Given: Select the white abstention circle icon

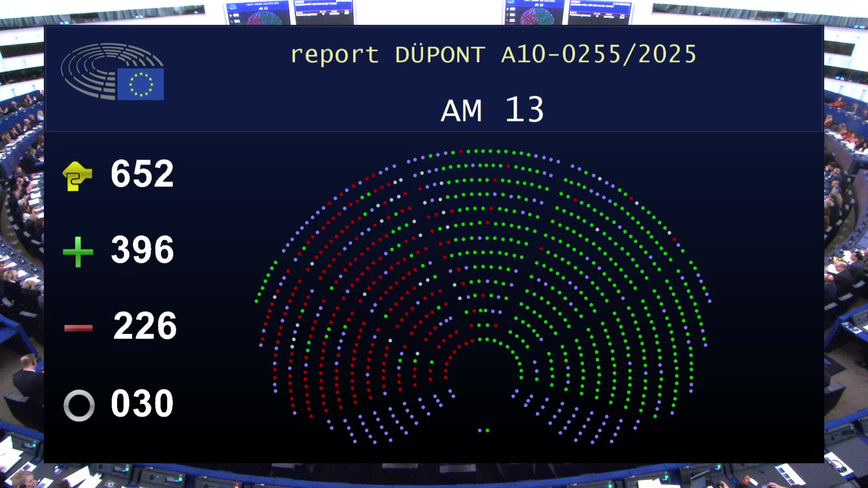Looking at the screenshot, I should (78, 405).
